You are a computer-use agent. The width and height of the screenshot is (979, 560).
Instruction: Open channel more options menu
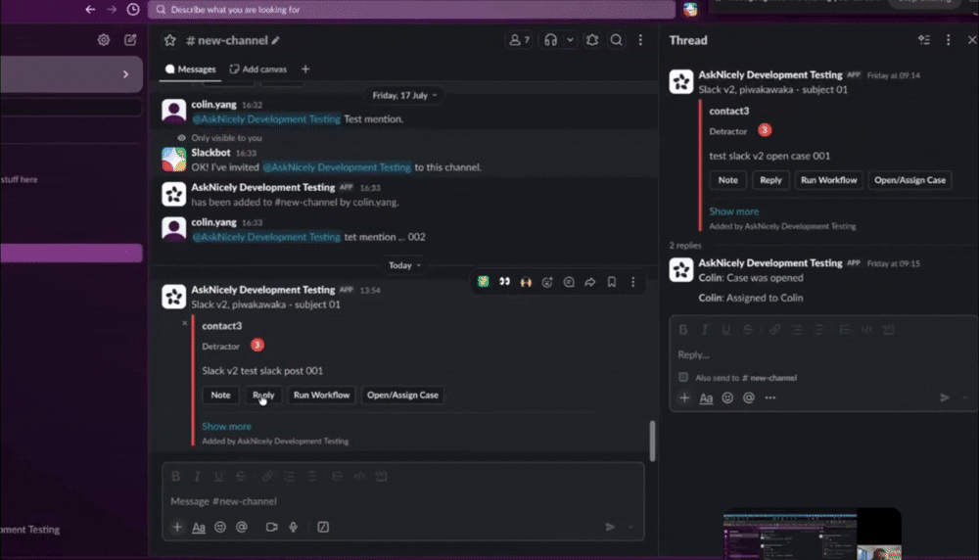coord(640,40)
